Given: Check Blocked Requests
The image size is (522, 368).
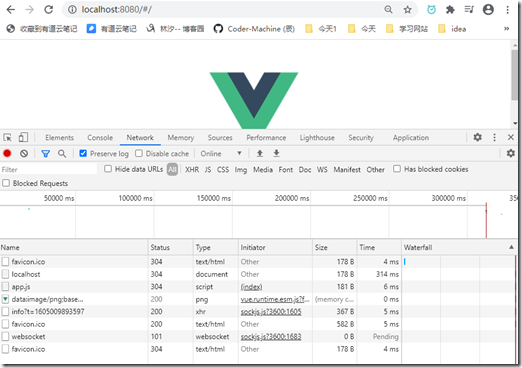Looking at the screenshot, I should [x=6, y=183].
